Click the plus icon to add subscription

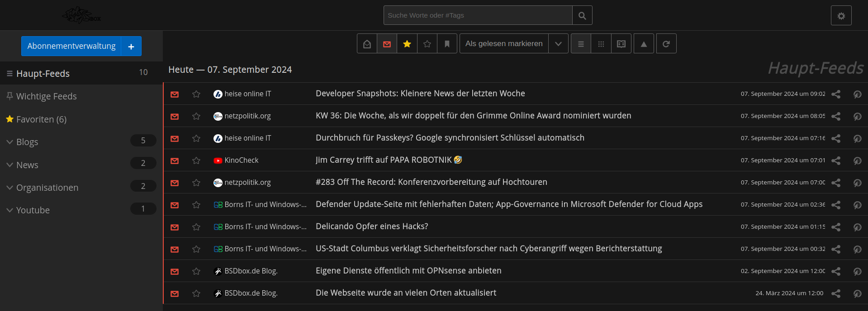[x=131, y=47]
